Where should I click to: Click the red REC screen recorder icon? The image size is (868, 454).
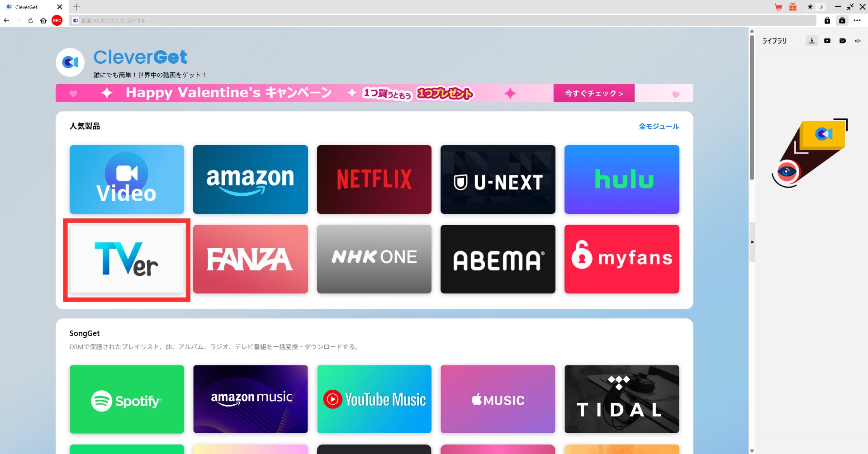coord(56,20)
